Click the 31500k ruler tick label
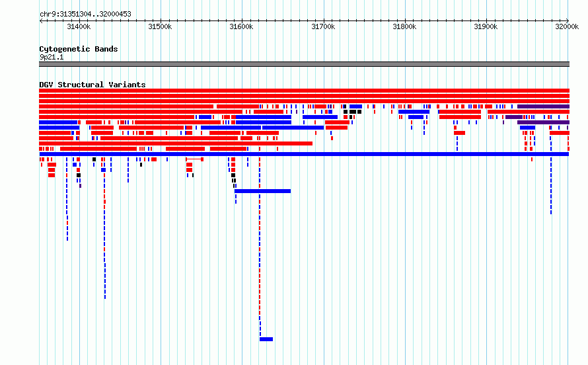The width and height of the screenshot is (588, 365). click(160, 26)
